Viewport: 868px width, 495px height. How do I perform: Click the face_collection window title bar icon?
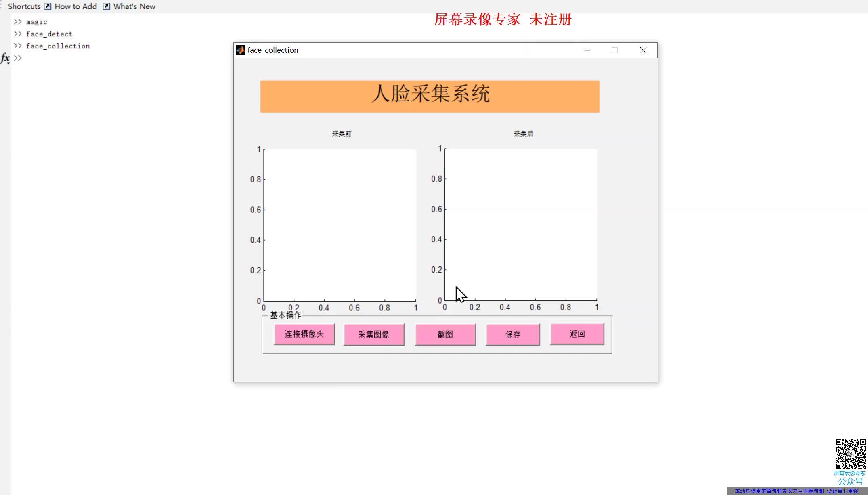tap(240, 50)
